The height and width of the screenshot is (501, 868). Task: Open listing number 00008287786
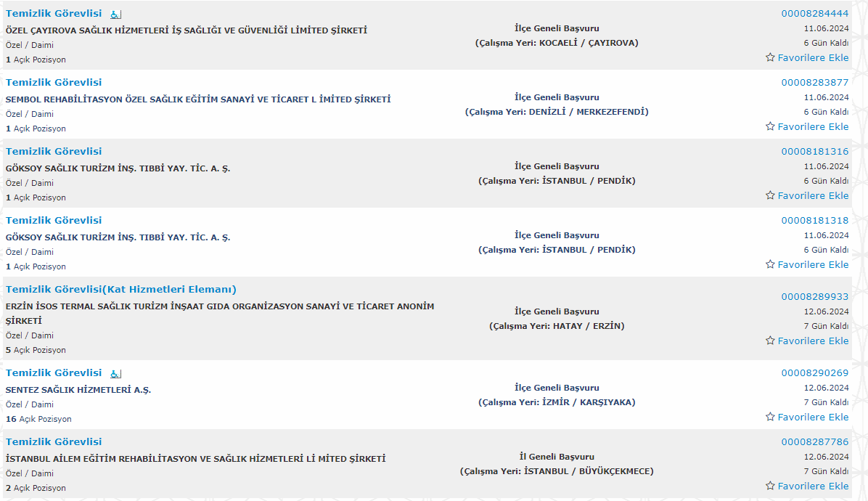pos(815,441)
